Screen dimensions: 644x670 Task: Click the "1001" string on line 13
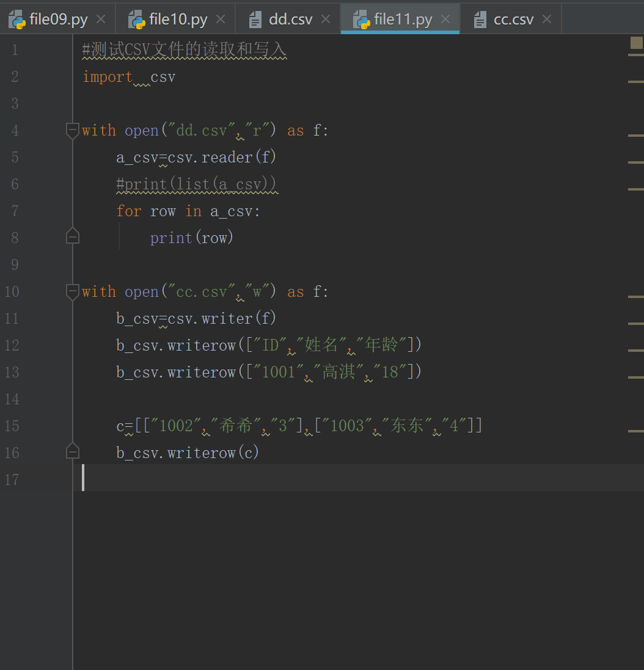(x=278, y=372)
